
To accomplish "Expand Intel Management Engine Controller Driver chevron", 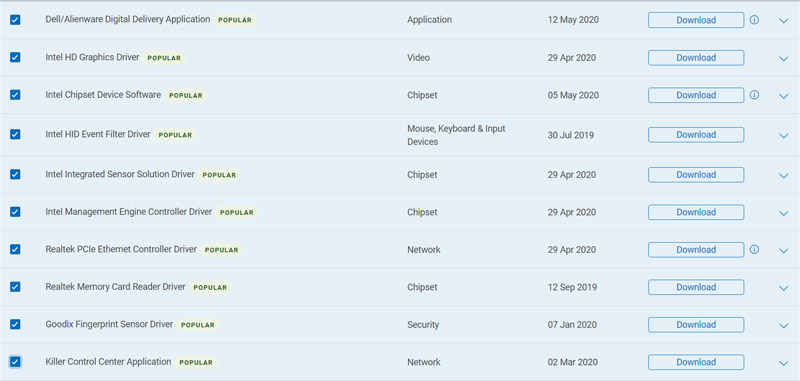I will click(x=784, y=213).
